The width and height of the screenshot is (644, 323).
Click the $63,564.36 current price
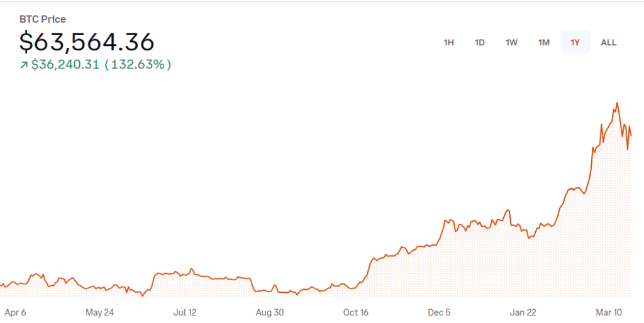click(87, 41)
